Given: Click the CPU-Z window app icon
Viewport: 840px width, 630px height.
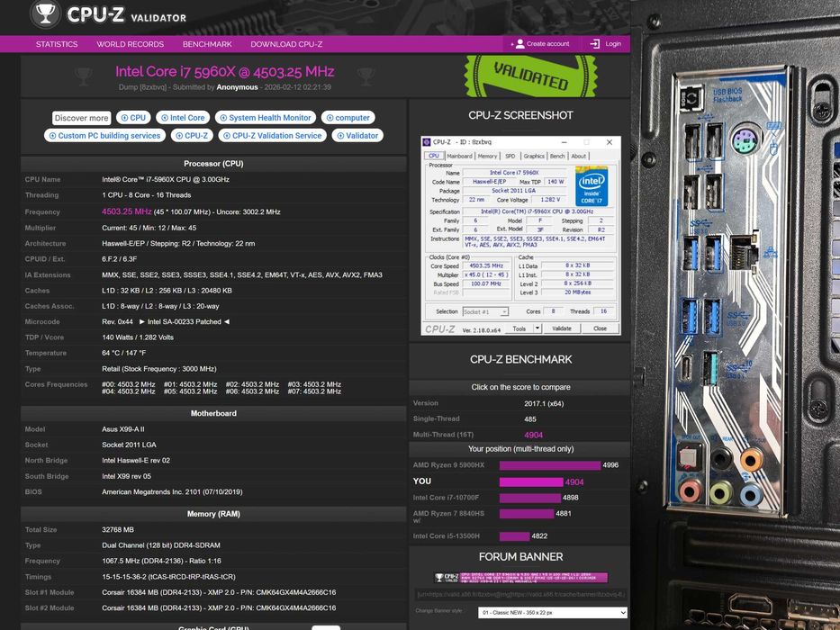Looking at the screenshot, I should pos(427,142).
